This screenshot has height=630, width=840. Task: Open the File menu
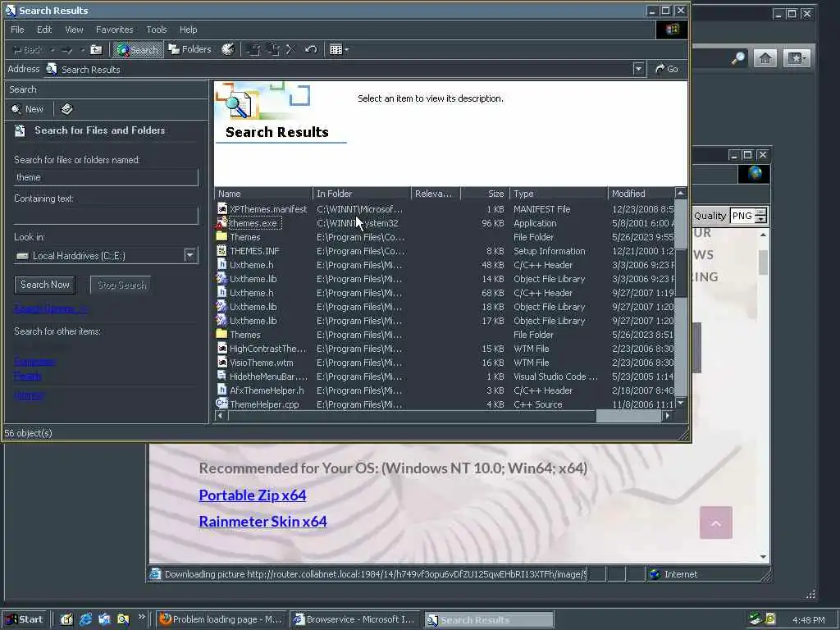18,30
